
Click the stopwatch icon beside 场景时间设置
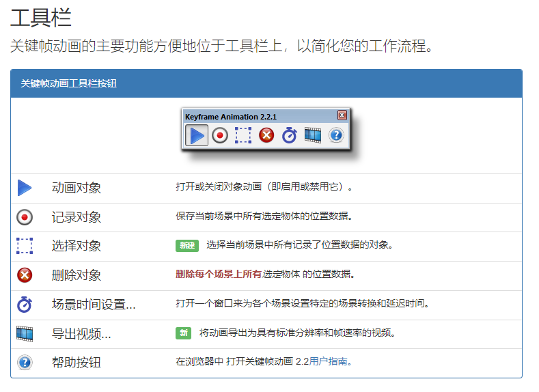click(25, 305)
